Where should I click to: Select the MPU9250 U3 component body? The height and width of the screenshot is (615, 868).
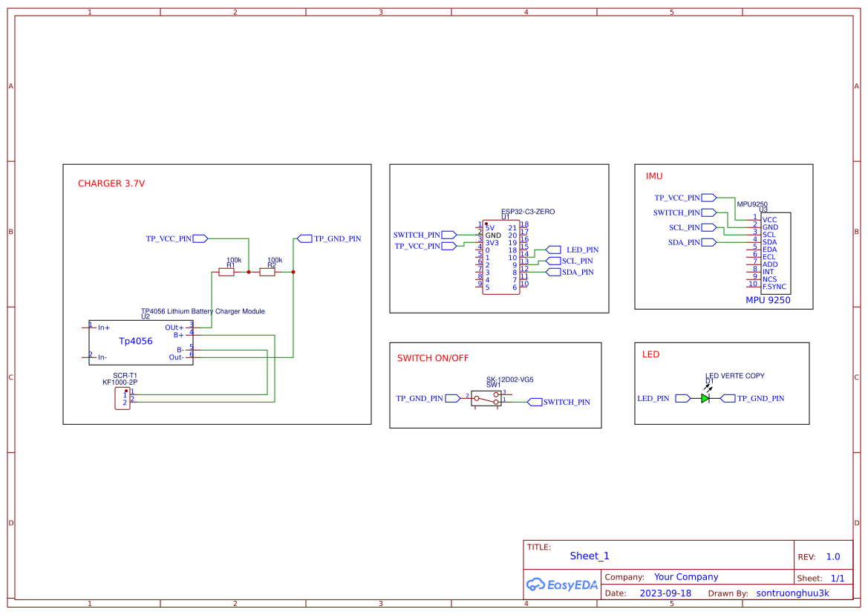[x=775, y=253]
